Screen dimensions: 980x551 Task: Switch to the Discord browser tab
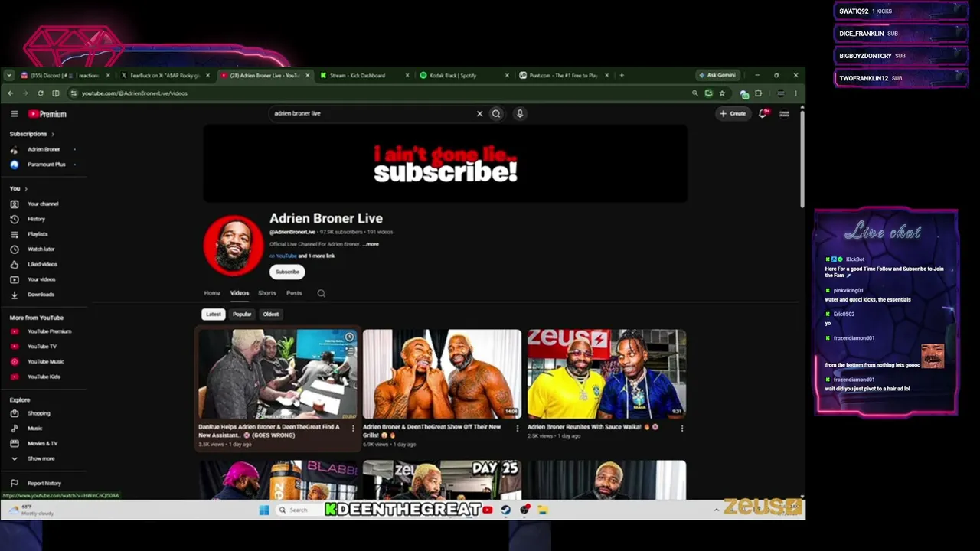tap(64, 75)
